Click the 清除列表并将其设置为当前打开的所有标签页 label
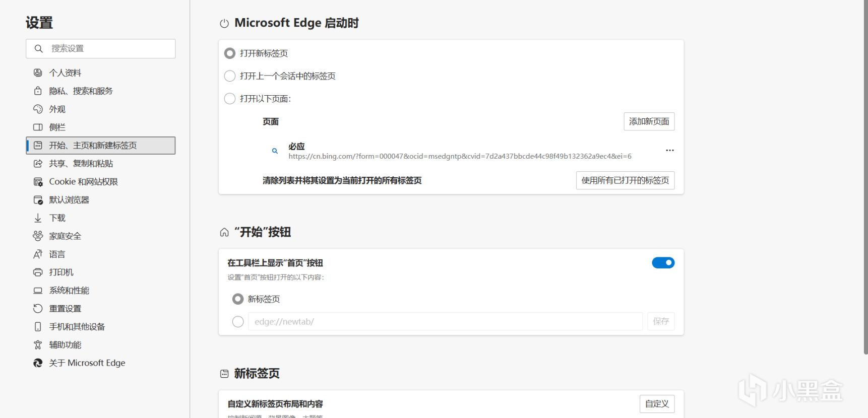 coord(342,180)
